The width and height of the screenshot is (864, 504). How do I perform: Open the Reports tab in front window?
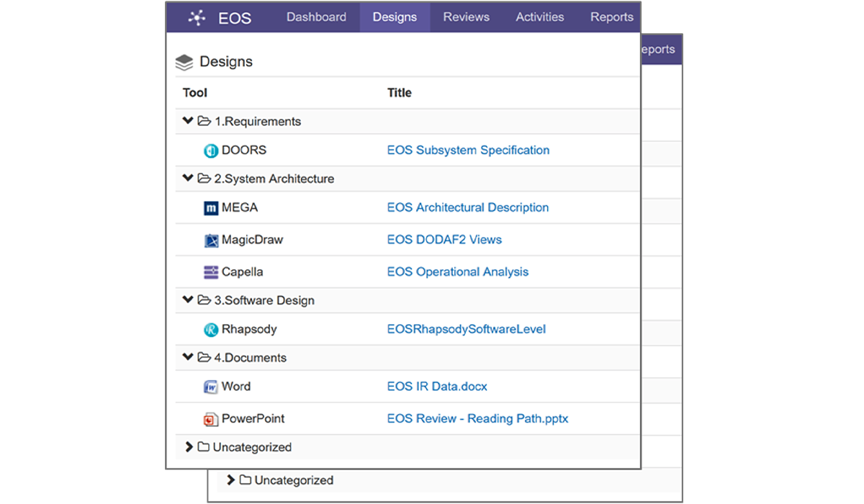(x=611, y=17)
